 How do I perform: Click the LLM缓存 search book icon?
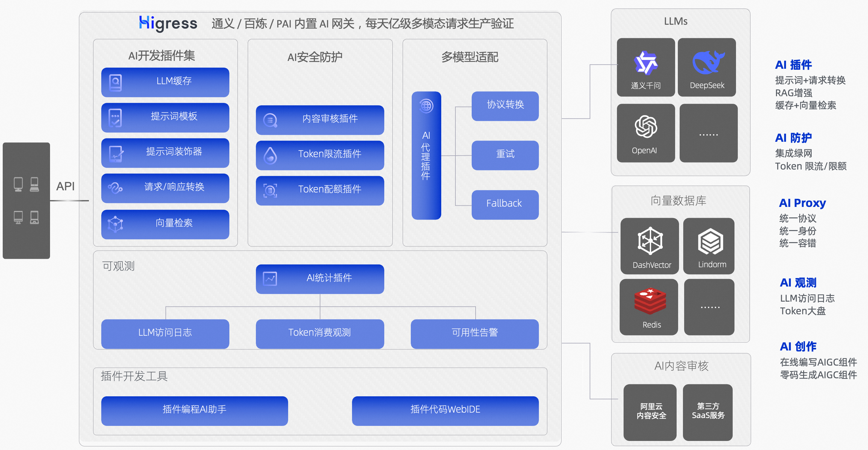[115, 82]
